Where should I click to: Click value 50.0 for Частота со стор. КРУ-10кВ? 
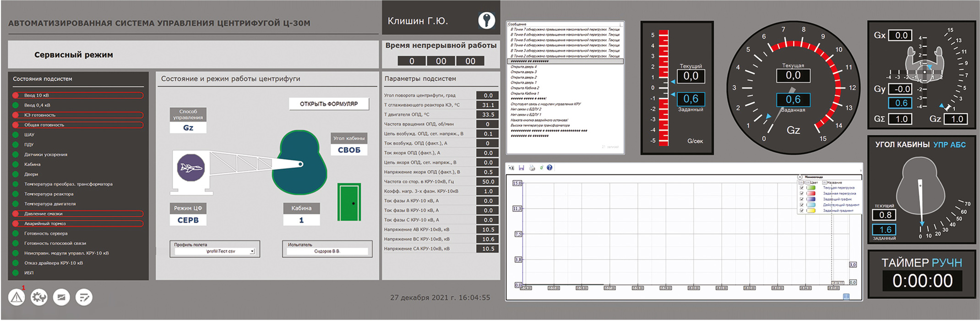click(x=488, y=182)
